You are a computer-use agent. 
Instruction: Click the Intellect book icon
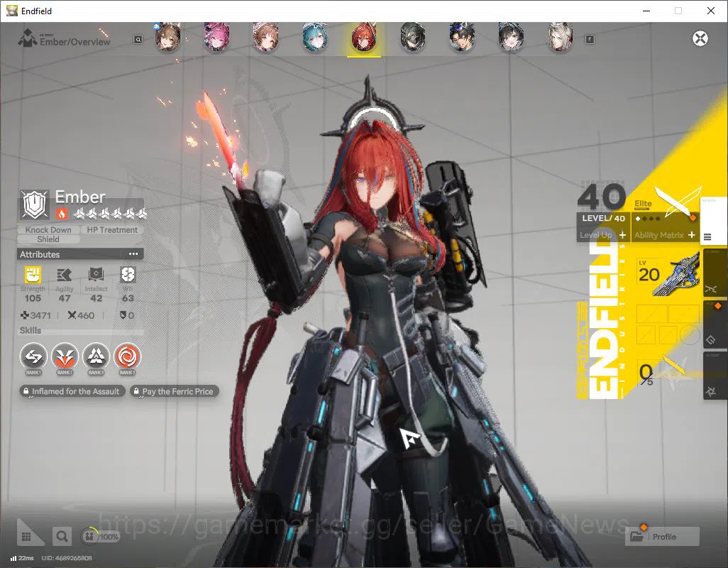click(x=96, y=275)
